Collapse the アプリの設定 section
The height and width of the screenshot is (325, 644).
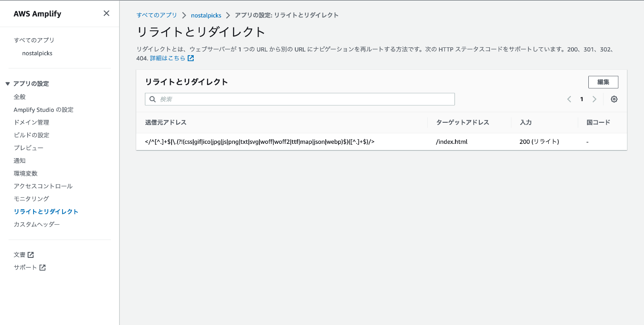click(x=8, y=84)
